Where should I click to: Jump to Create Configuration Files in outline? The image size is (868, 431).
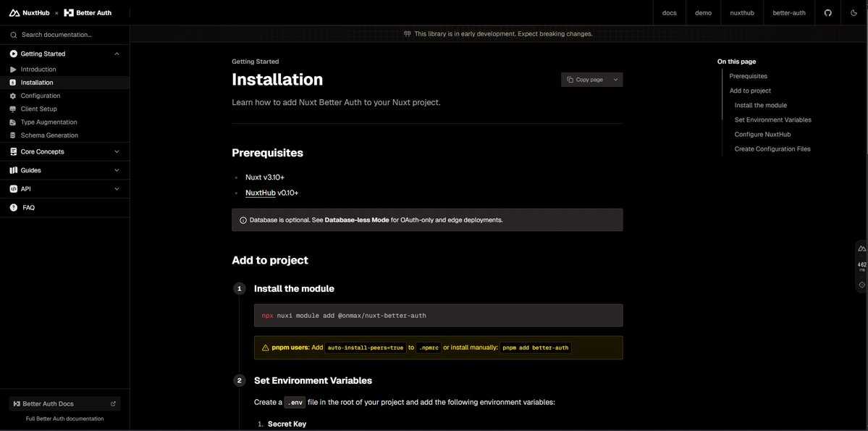click(x=772, y=149)
